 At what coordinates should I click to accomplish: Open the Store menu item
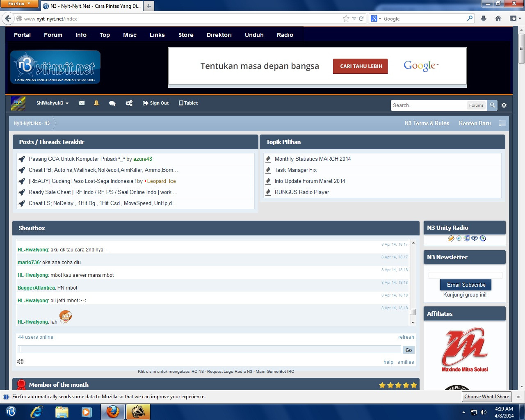(186, 35)
